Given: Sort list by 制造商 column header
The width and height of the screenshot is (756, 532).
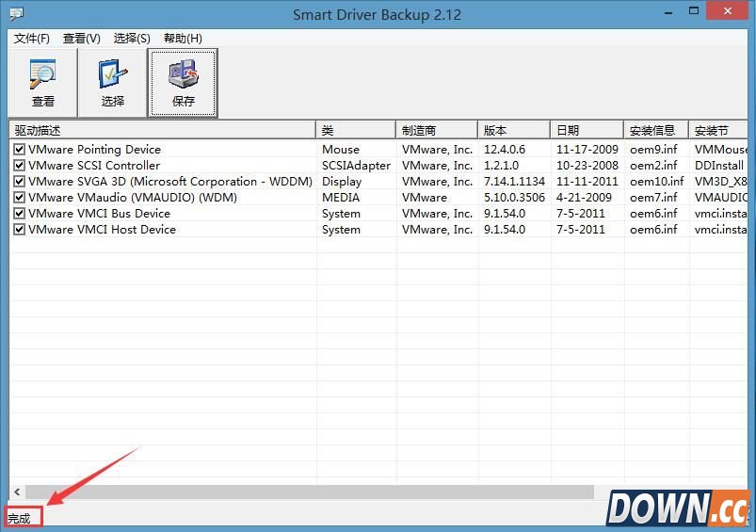Looking at the screenshot, I should [x=436, y=130].
